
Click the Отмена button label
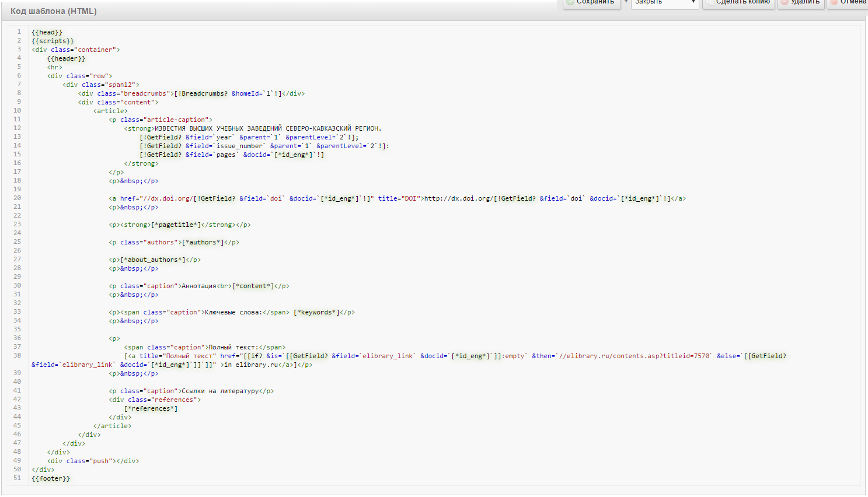853,2
